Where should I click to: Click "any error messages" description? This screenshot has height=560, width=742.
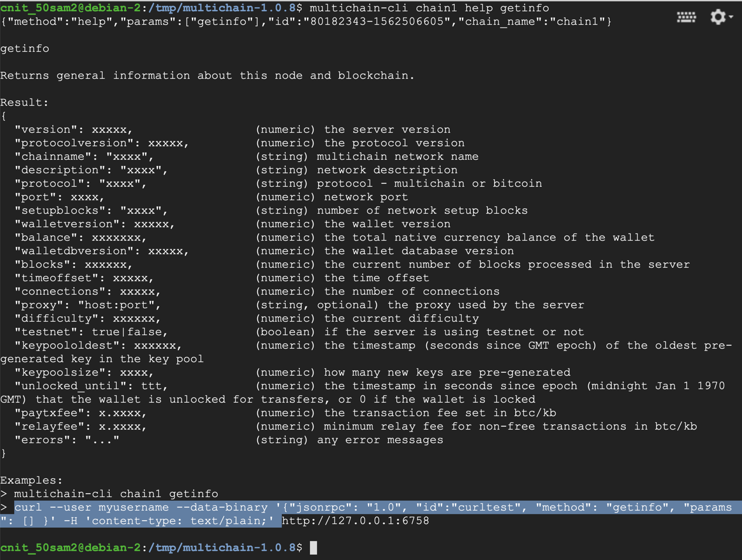[380, 440]
